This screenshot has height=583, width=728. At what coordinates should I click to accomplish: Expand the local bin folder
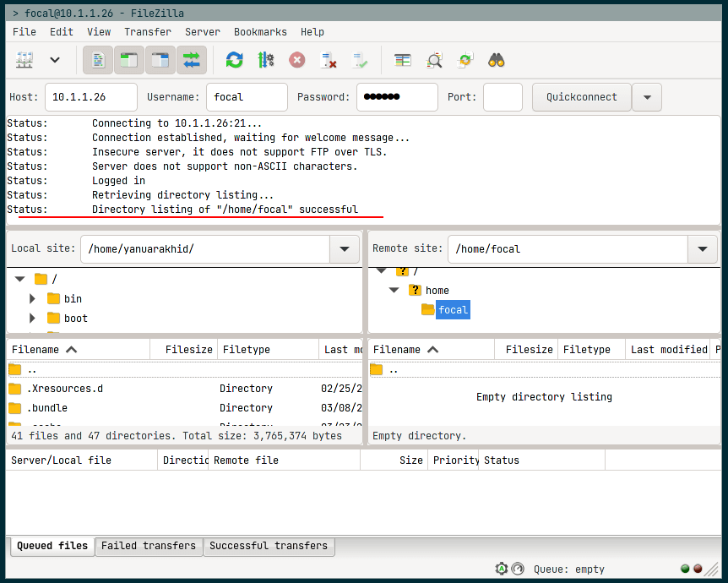coord(33,299)
